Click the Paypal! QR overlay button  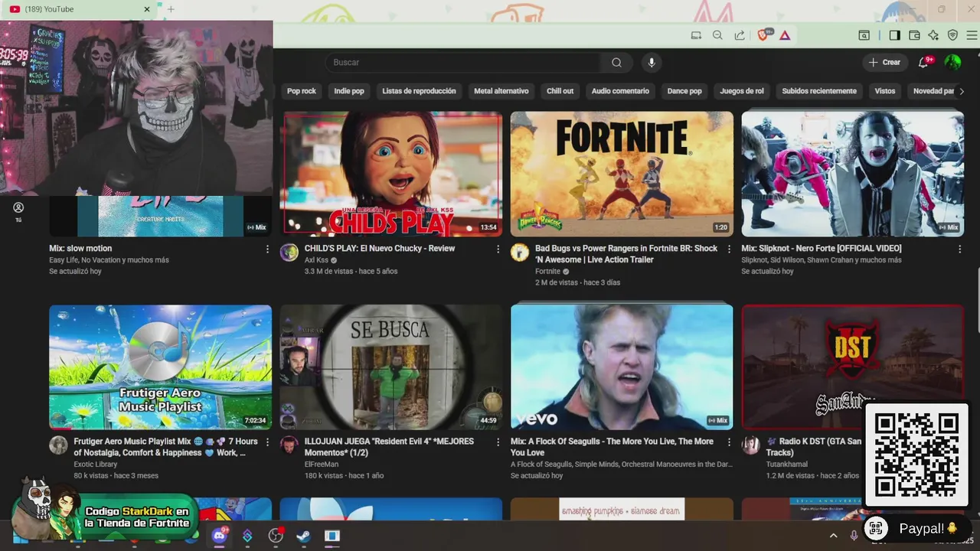click(916, 529)
